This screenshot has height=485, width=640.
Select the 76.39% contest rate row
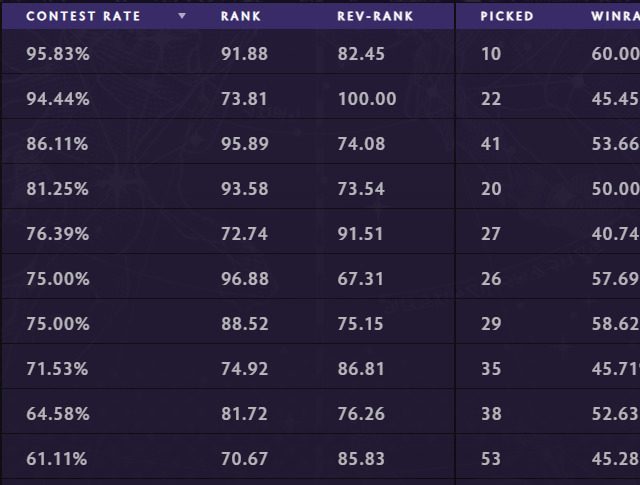click(x=58, y=234)
